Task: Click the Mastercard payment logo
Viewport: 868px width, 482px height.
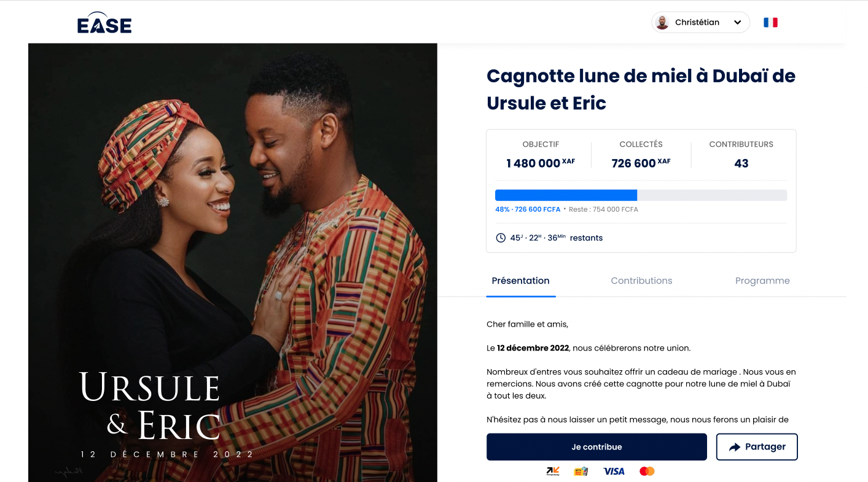Action: coord(647,471)
